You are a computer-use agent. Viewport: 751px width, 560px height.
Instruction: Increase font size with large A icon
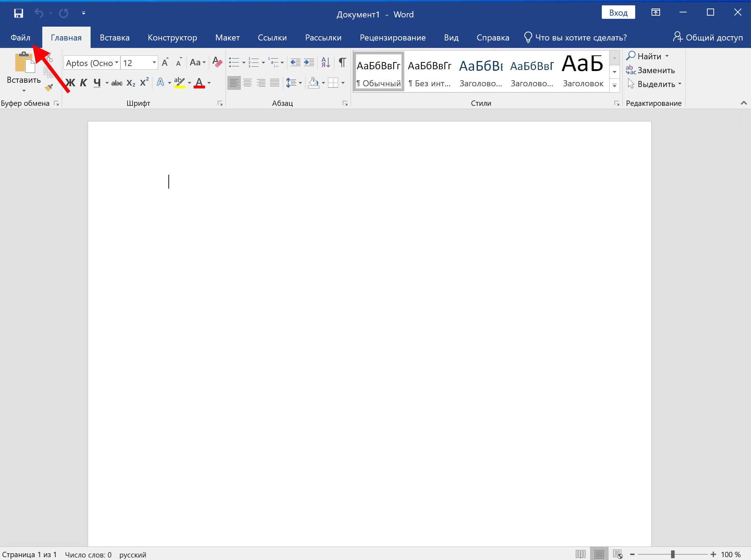coord(165,62)
